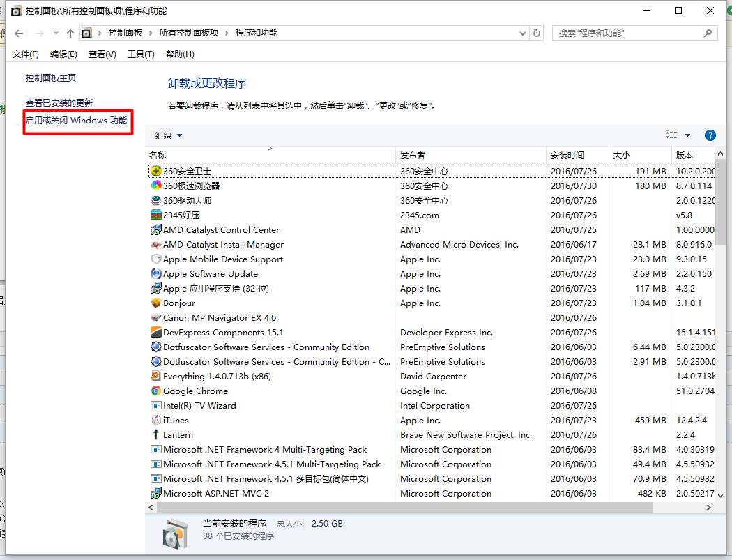
Task: Click the Lantern program icon
Action: [155, 434]
